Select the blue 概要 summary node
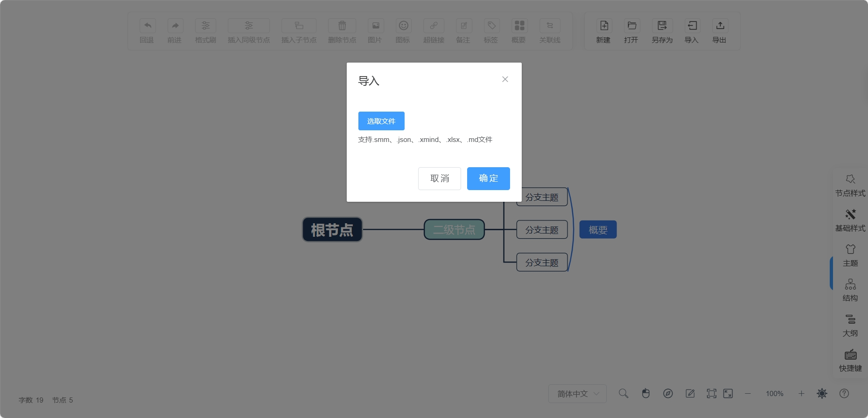The width and height of the screenshot is (868, 418). point(598,230)
